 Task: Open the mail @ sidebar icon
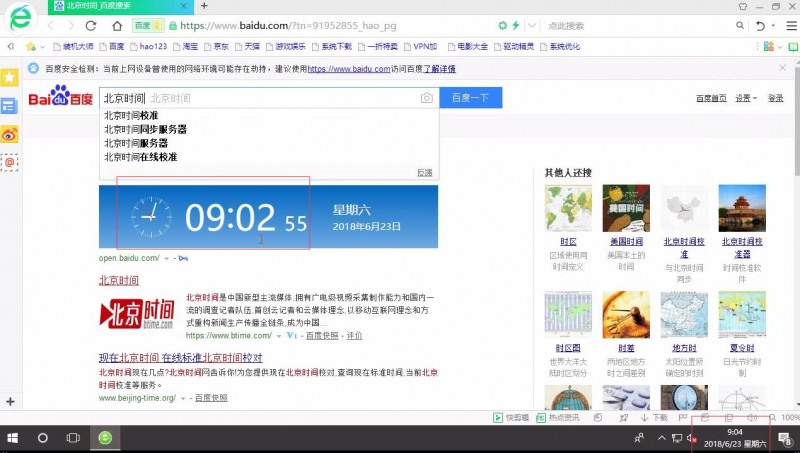[10, 162]
